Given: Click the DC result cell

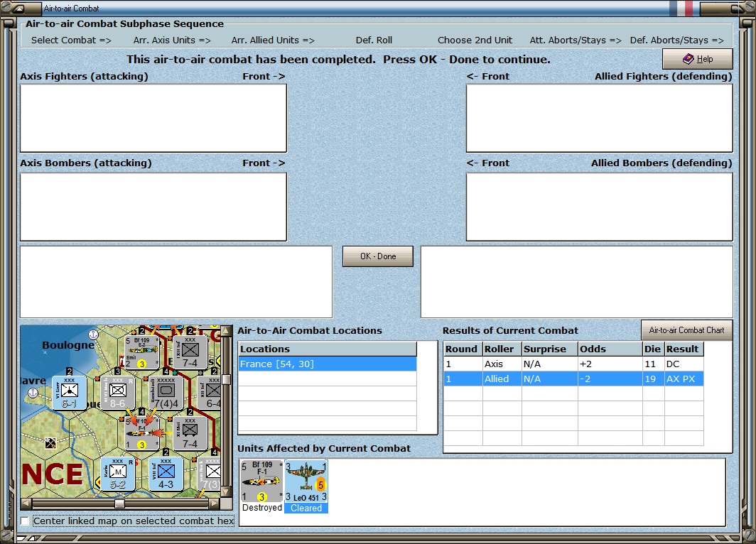Looking at the screenshot, I should pyautogui.click(x=684, y=364).
